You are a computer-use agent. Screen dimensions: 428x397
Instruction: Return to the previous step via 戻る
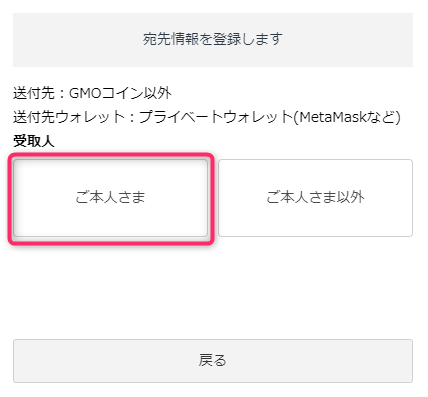pos(213,361)
